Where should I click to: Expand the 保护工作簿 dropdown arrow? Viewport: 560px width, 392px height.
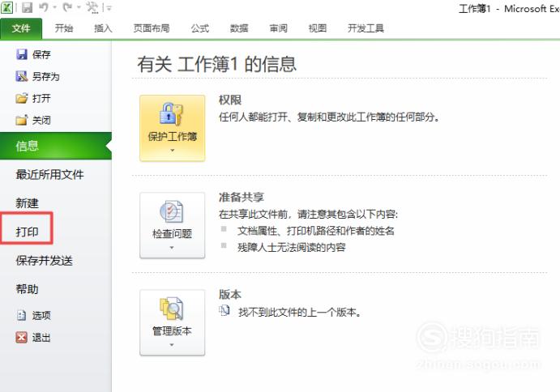(173, 151)
